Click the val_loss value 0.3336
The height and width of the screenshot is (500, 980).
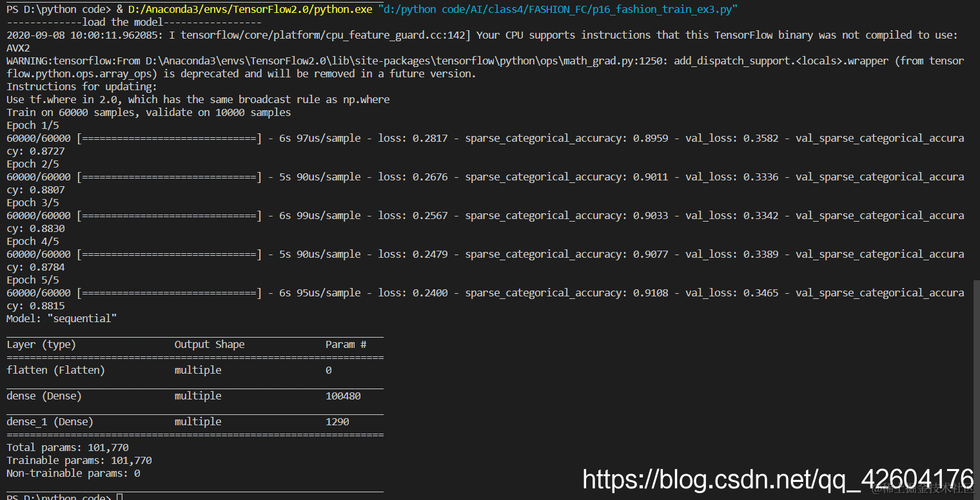[x=761, y=177]
